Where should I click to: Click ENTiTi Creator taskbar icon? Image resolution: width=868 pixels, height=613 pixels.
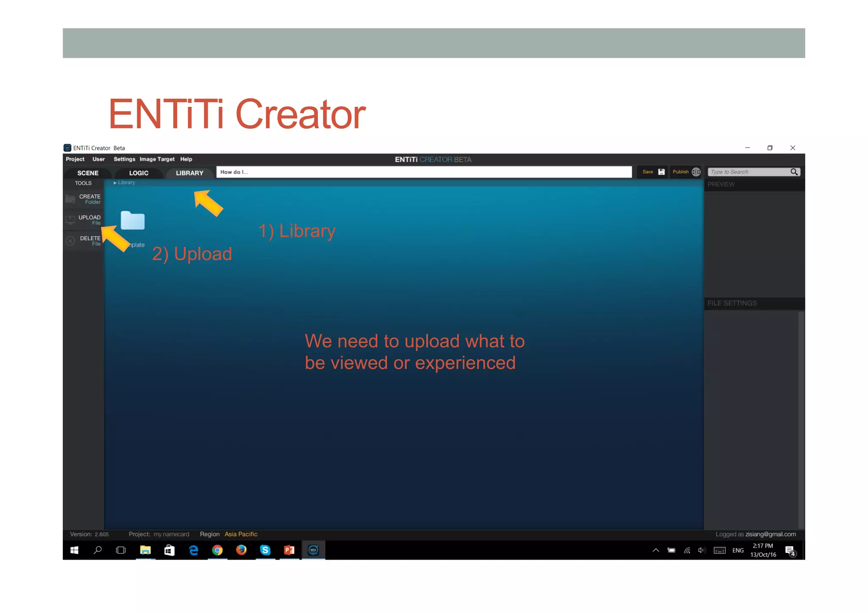(313, 550)
